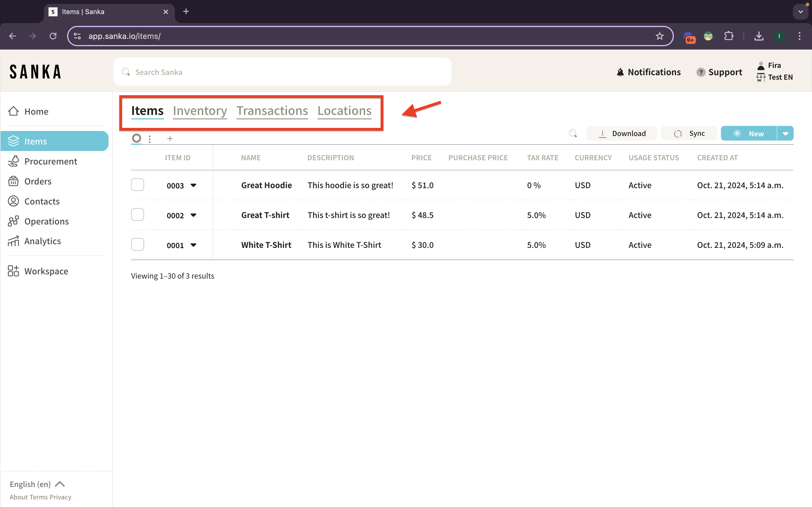This screenshot has height=507, width=812.
Task: Click the Orders basket icon
Action: pos(14,181)
